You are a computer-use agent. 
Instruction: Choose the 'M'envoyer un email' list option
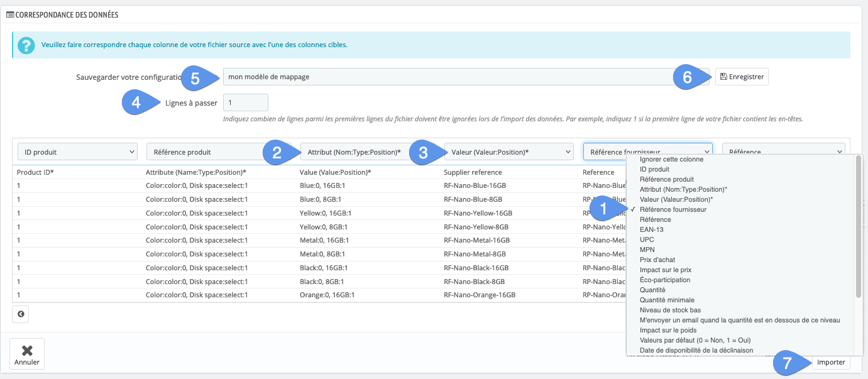(740, 320)
